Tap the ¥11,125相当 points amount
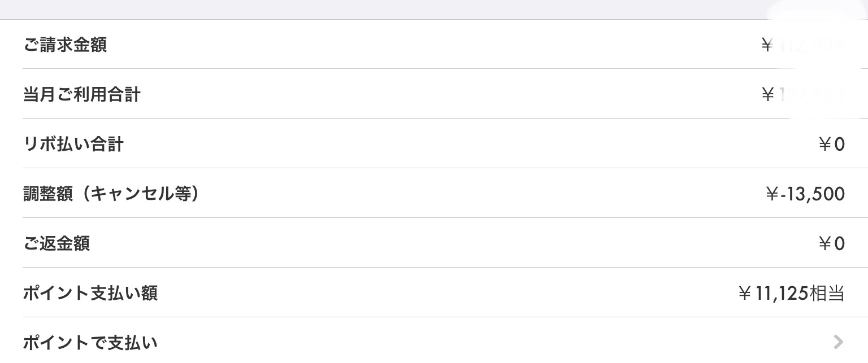 click(791, 293)
